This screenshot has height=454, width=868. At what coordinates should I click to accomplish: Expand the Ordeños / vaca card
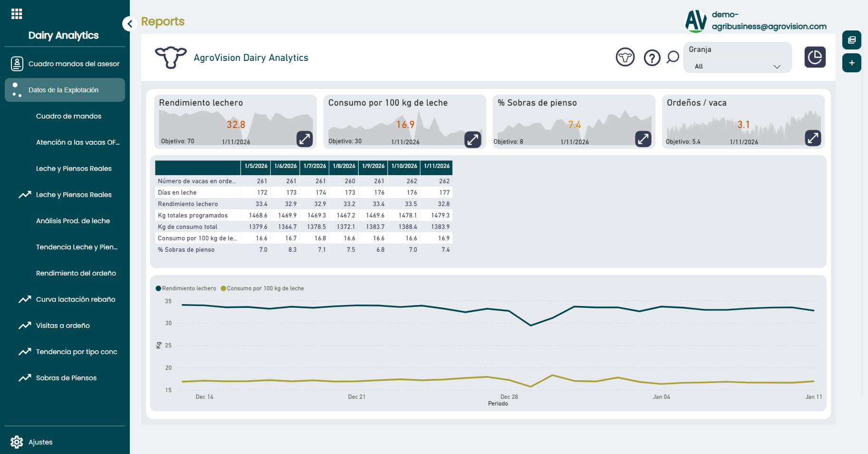(x=813, y=138)
